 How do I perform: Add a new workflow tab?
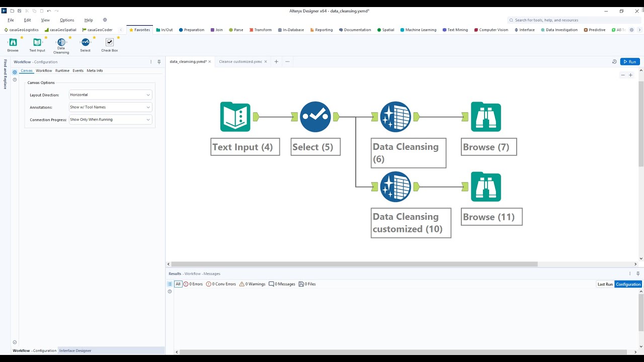click(x=276, y=62)
